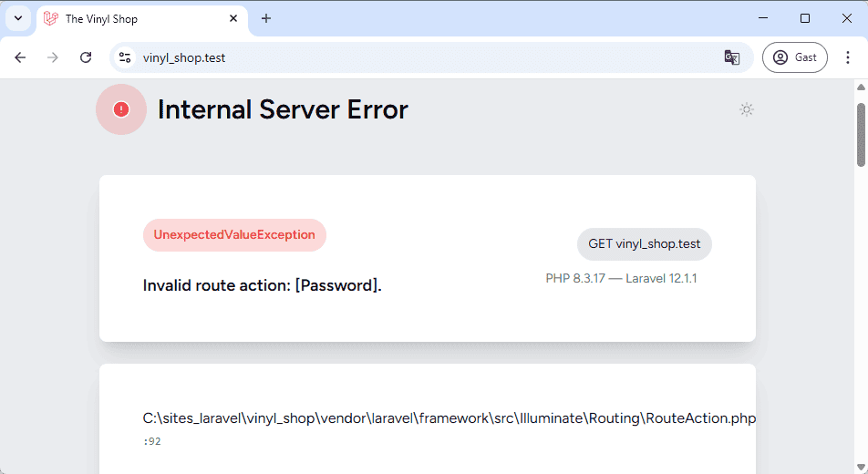Select The Vinyl Shop tab
The height and width of the screenshot is (474, 868).
tap(142, 19)
